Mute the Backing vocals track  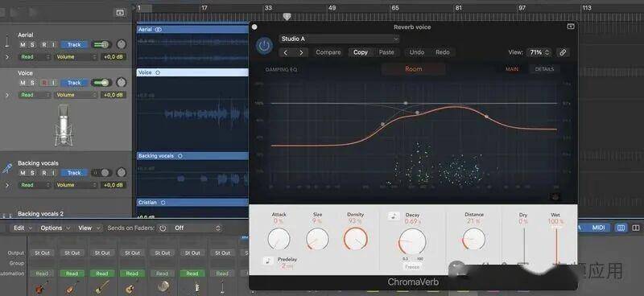(x=23, y=173)
